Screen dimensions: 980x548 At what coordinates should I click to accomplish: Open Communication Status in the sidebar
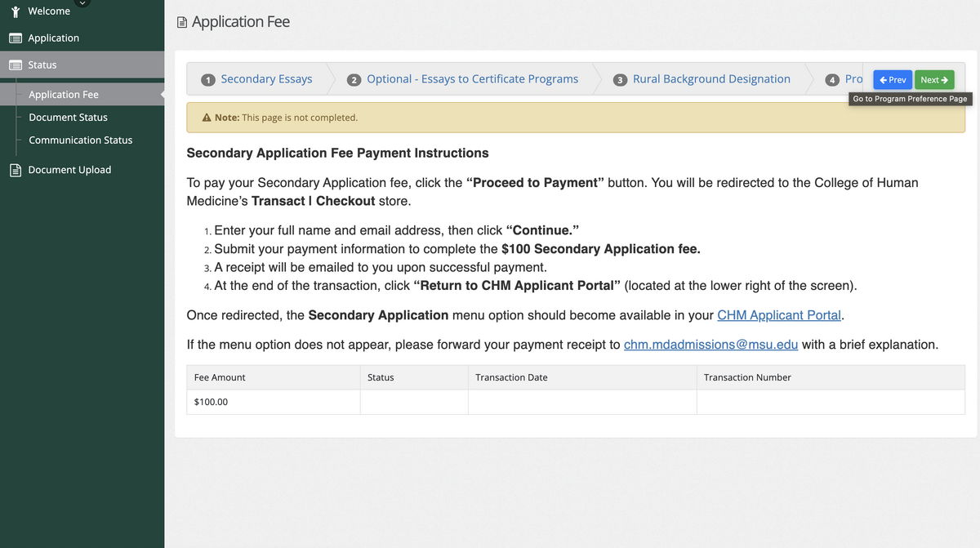80,140
